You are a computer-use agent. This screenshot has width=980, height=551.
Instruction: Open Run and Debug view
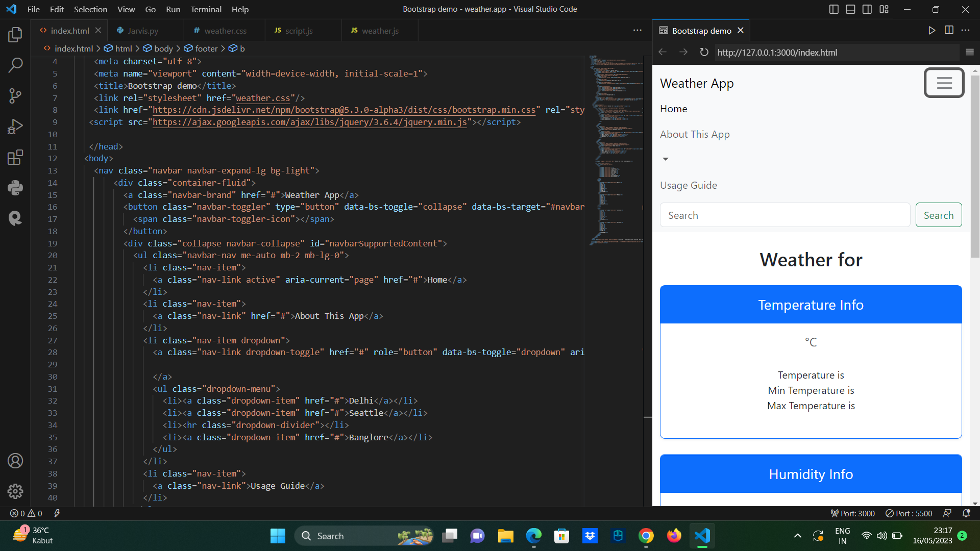(15, 127)
